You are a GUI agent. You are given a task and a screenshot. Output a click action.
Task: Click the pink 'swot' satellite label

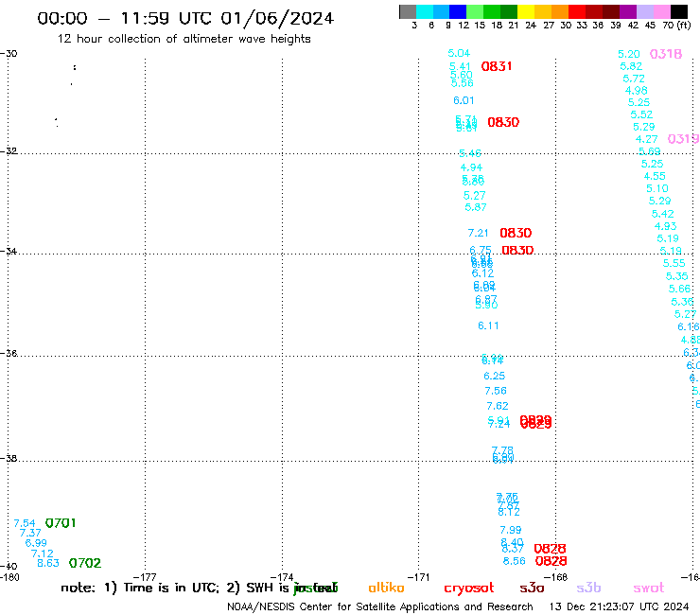tap(649, 589)
